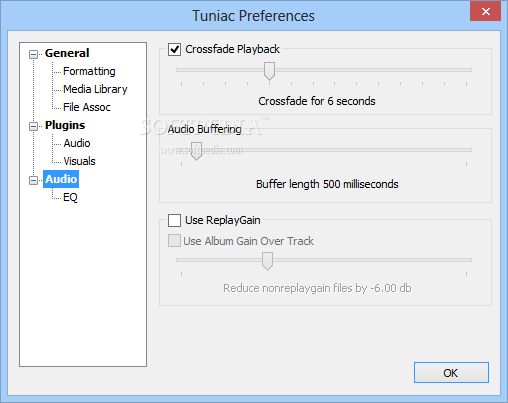This screenshot has height=403, width=508.
Task: Open the EQ settings page
Action: [70, 197]
